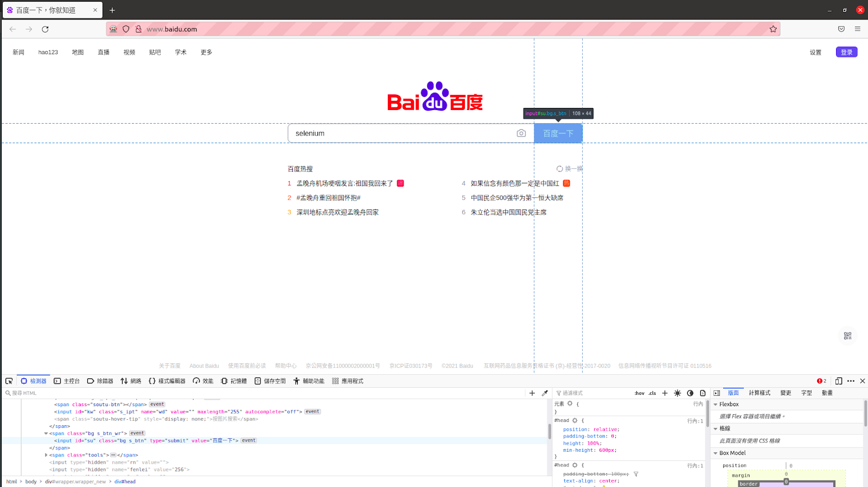The image size is (868, 487).
Task: Toggle print media simulation icon
Action: (x=703, y=393)
